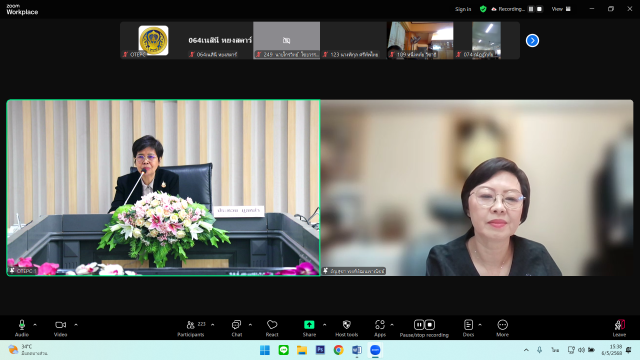Open the View layout menu
The height and width of the screenshot is (360, 640).
pos(561,9)
